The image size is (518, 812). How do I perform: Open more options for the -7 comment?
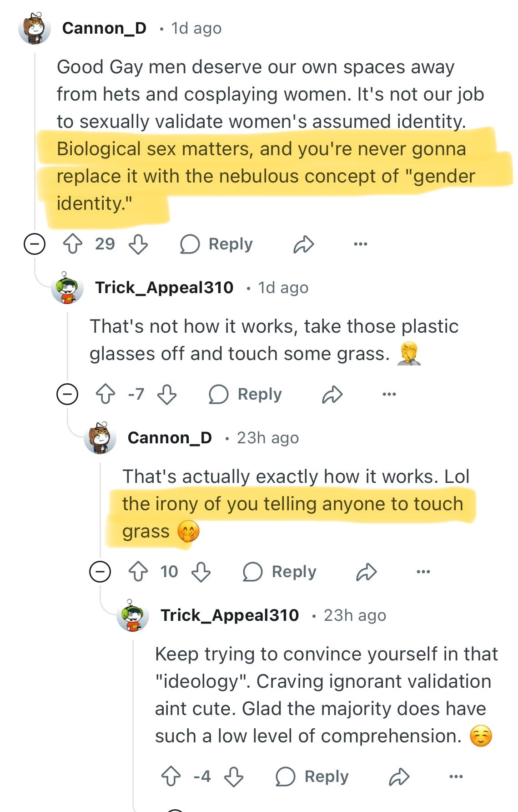(389, 394)
